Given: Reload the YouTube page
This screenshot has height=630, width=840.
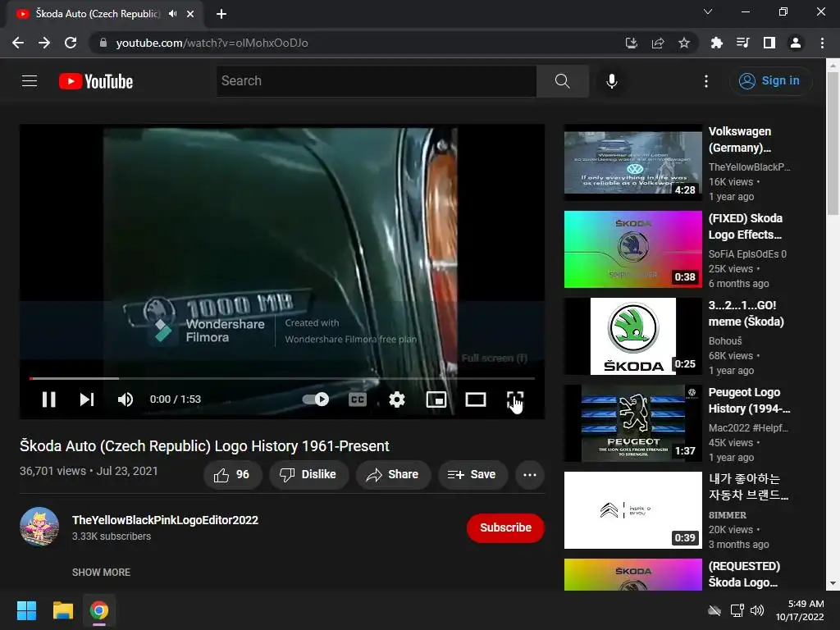Looking at the screenshot, I should (x=71, y=43).
